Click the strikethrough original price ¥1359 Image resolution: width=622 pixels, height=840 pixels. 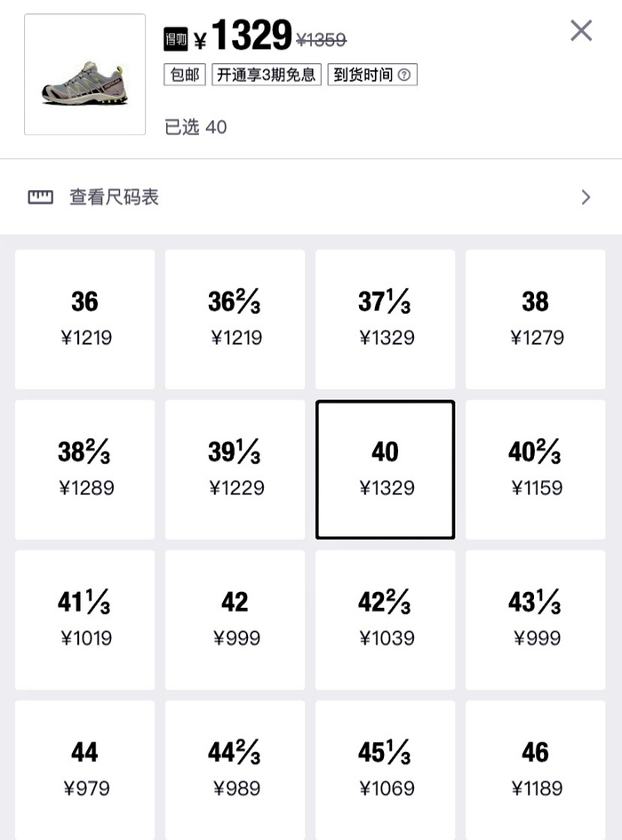pos(320,38)
